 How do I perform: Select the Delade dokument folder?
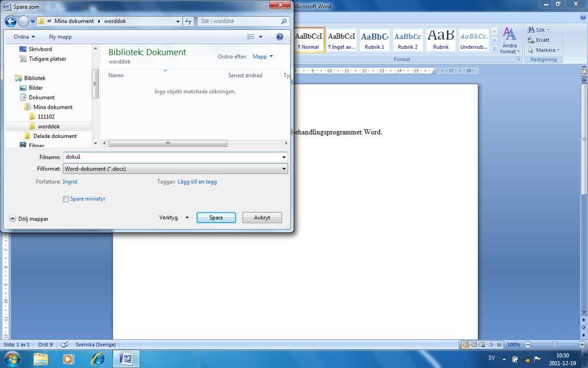tap(51, 136)
